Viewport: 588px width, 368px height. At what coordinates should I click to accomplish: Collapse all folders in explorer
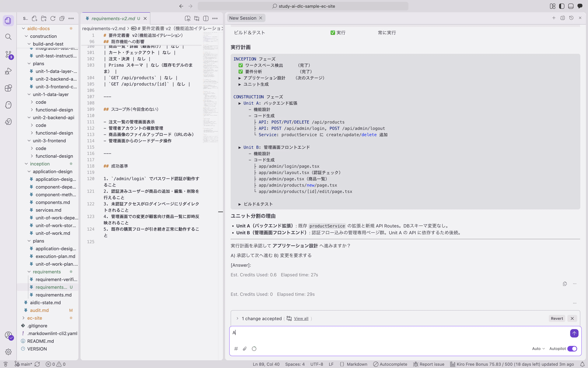[x=62, y=18]
